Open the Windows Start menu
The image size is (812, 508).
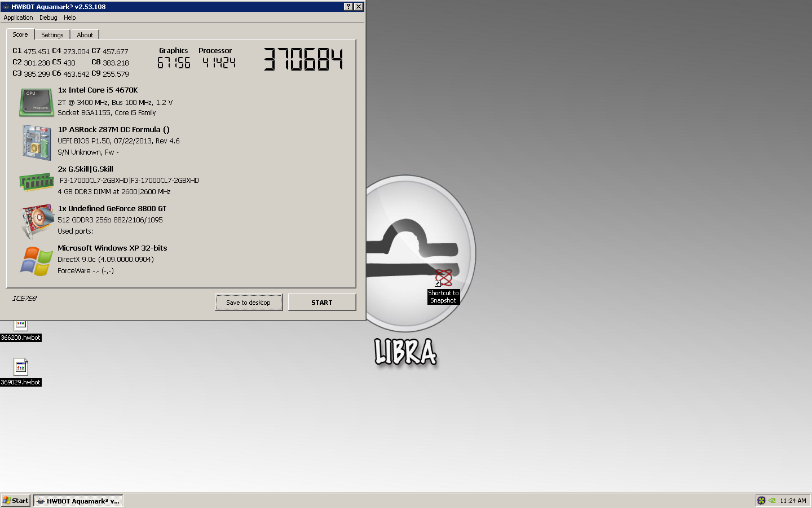(x=15, y=501)
